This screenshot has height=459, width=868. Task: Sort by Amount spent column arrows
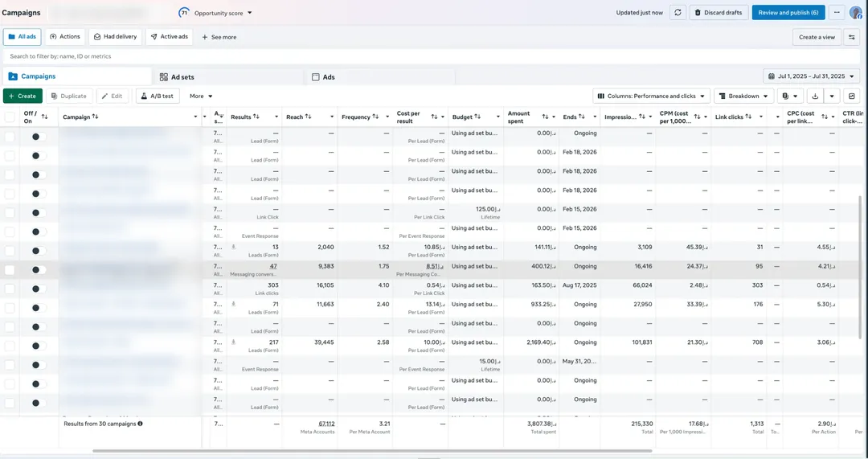pyautogui.click(x=545, y=117)
